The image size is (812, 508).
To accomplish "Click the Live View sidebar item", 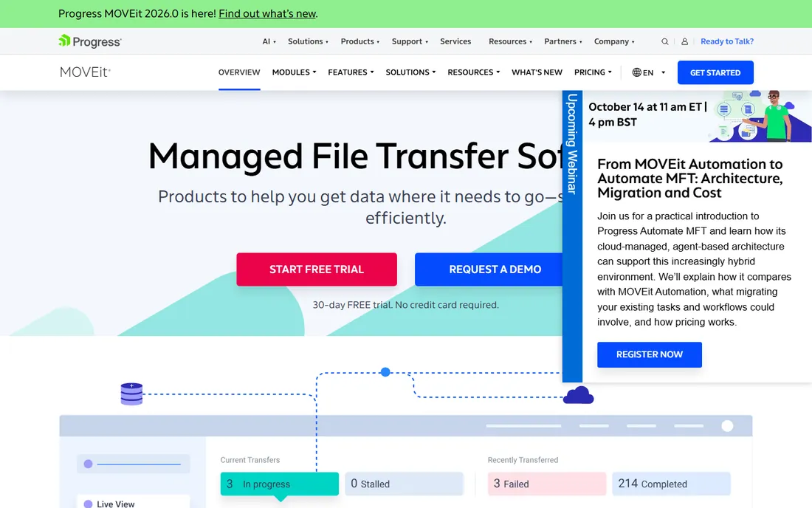I will click(133, 503).
